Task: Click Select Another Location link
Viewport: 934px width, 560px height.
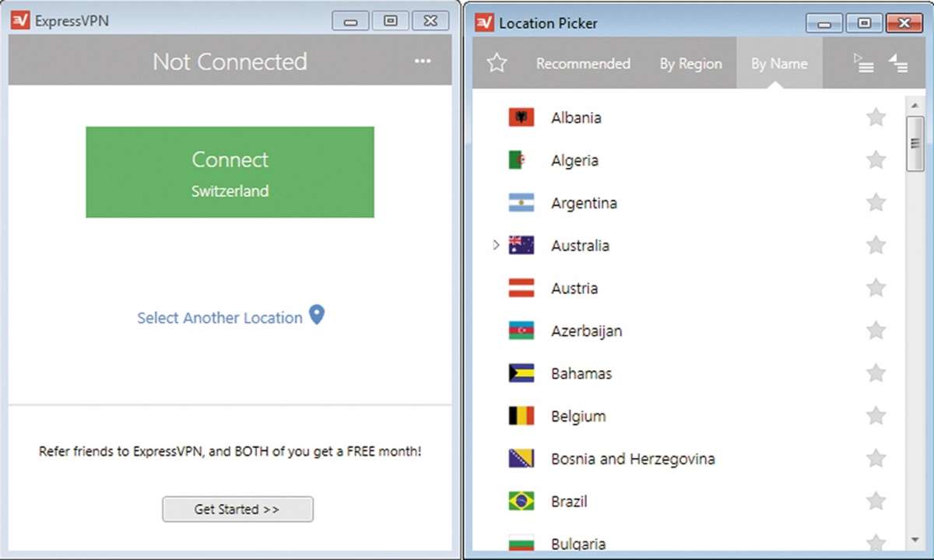Action: (219, 317)
